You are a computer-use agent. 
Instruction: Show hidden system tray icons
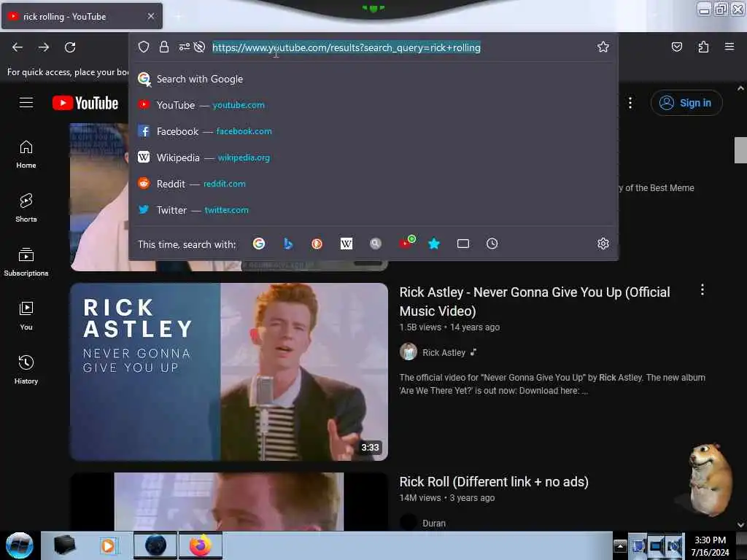(x=620, y=545)
